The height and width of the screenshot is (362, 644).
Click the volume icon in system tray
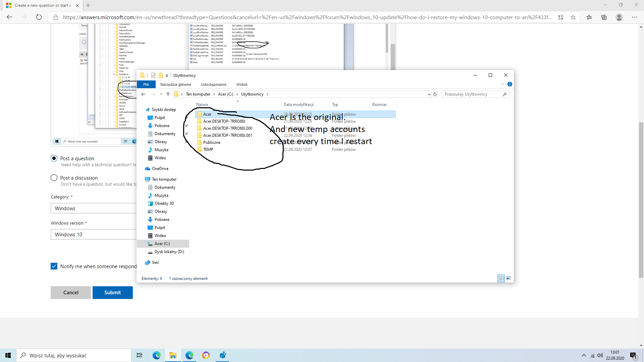click(x=600, y=355)
